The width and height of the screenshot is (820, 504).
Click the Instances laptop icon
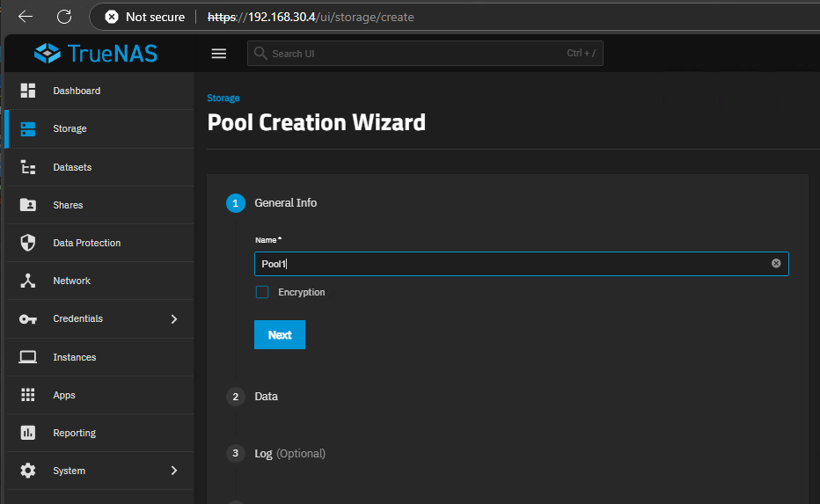[28, 357]
